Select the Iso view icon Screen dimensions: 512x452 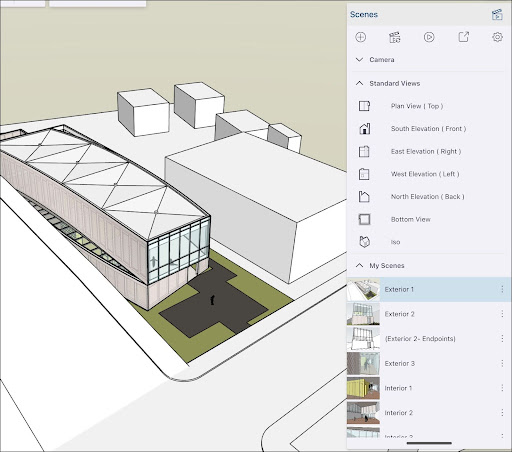[x=364, y=242]
